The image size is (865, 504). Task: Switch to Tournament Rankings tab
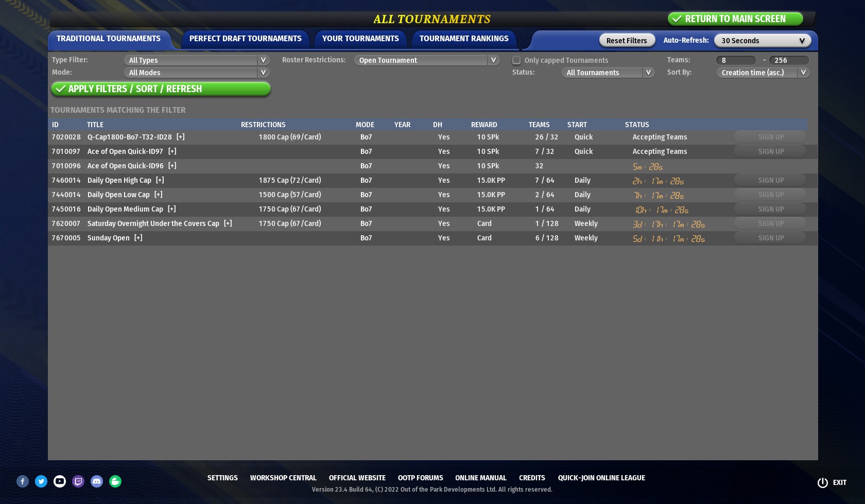[x=463, y=39]
